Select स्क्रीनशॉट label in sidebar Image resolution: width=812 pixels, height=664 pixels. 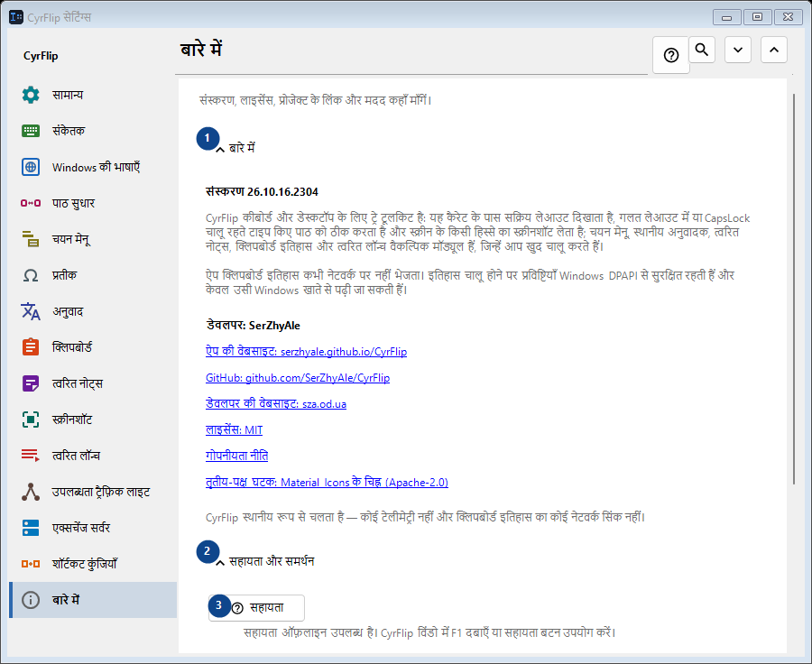pos(72,420)
